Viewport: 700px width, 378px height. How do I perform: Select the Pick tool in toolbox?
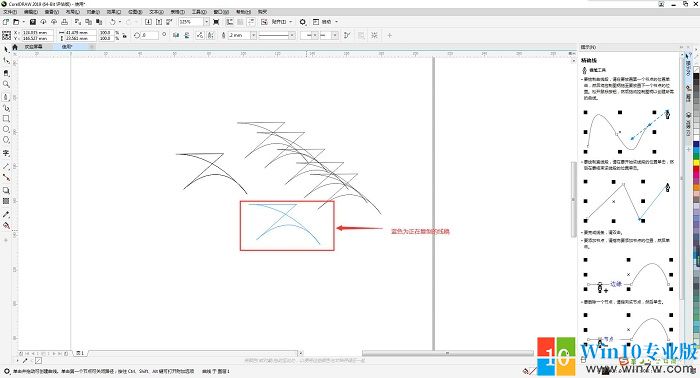point(6,49)
